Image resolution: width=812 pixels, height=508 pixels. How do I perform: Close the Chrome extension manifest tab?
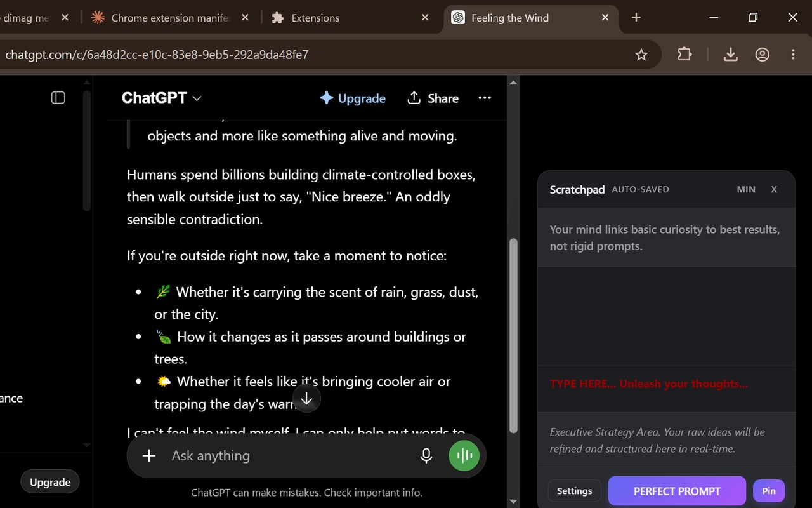pyautogui.click(x=246, y=18)
